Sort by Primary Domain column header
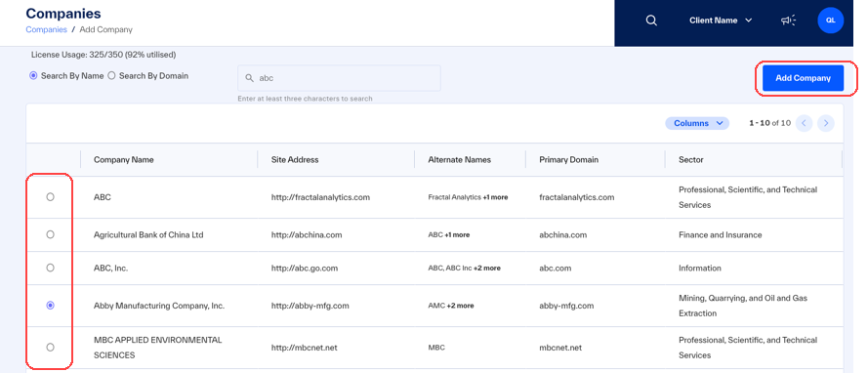 [568, 159]
